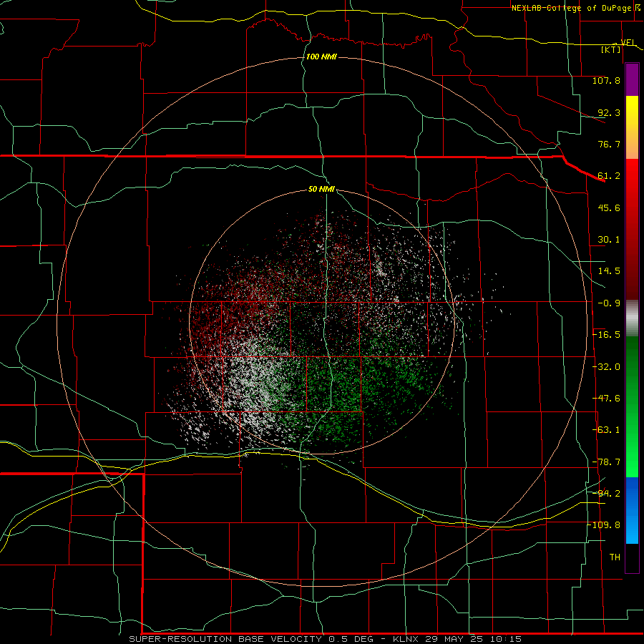Click the 76.7 scale value

point(609,144)
